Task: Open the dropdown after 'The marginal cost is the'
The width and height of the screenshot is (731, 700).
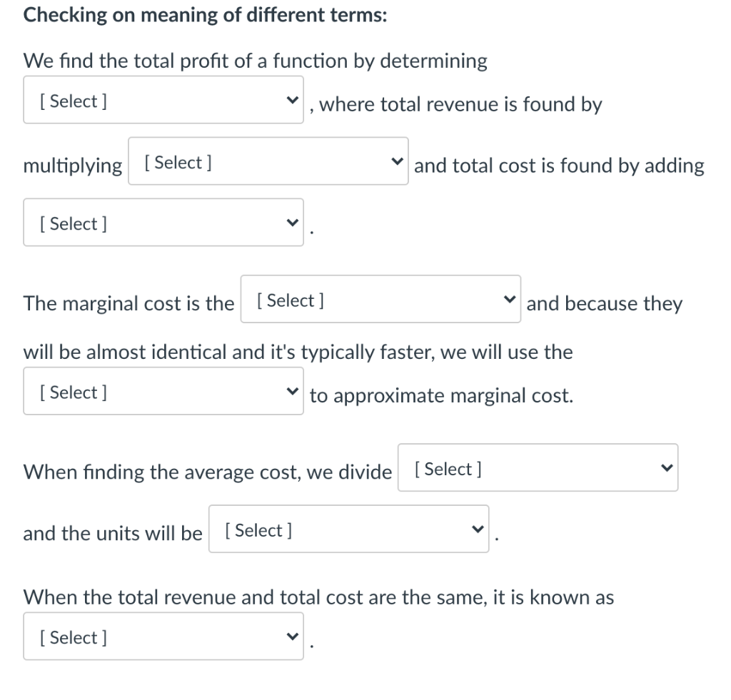Action: (380, 299)
